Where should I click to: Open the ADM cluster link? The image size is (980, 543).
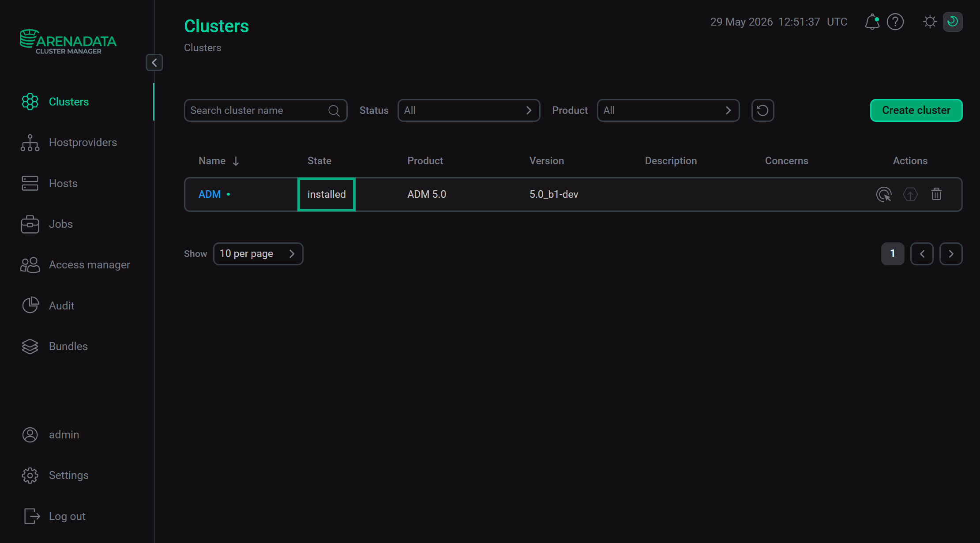pos(210,194)
